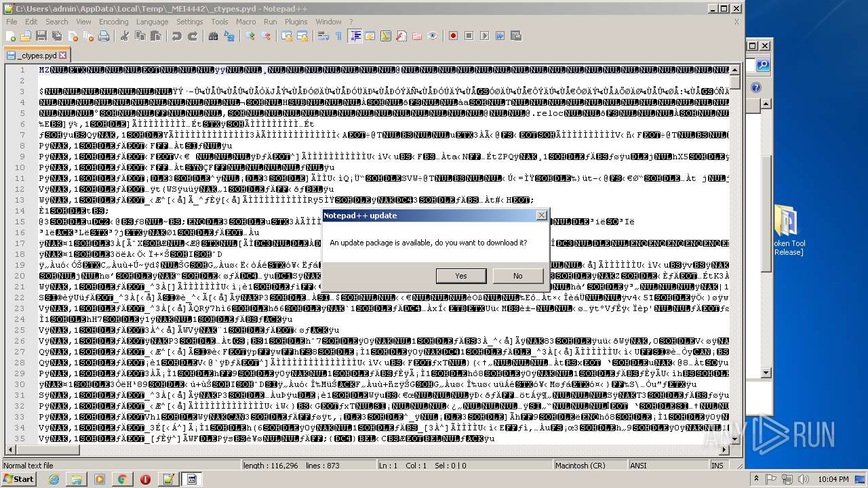Close the _ctypes.pyd tab with its red X
This screenshot has width=868, height=488.
coord(63,56)
